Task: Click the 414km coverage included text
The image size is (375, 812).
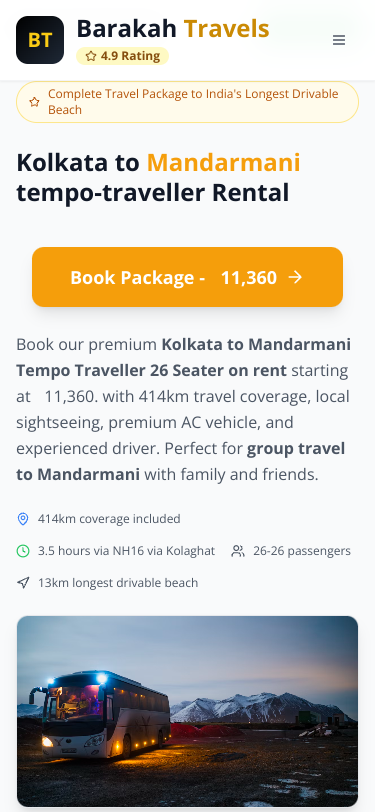Action: tap(109, 519)
